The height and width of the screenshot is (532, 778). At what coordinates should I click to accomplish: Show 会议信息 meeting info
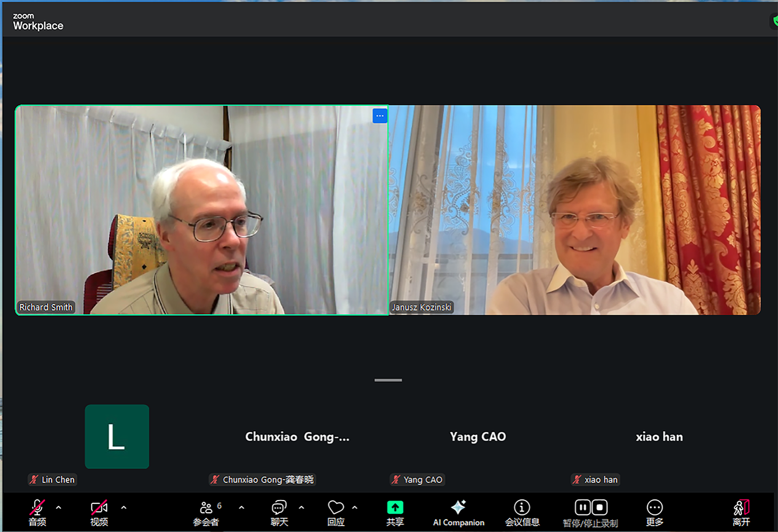(522, 512)
